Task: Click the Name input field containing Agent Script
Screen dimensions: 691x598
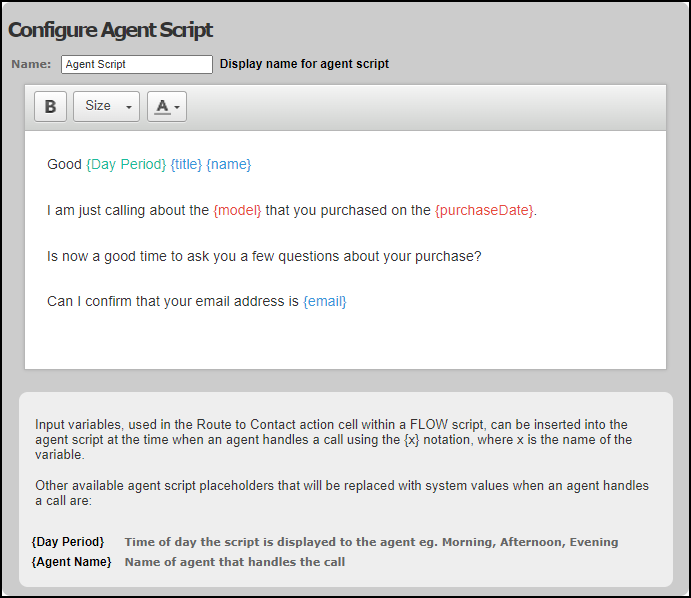Action: pyautogui.click(x=137, y=64)
